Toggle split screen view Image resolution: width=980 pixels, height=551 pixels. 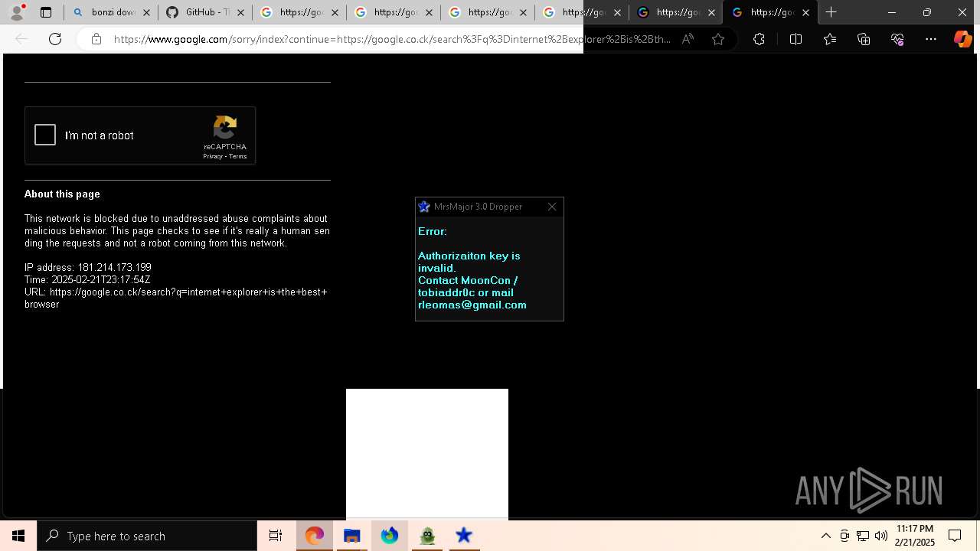(795, 39)
